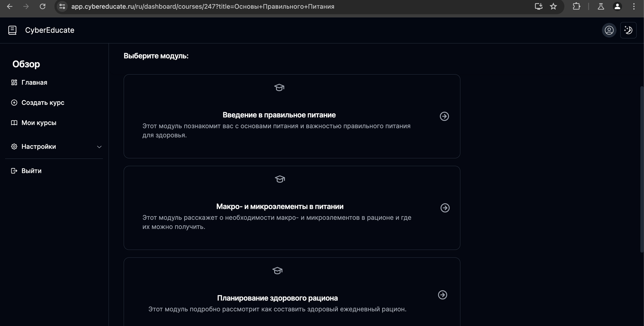
Task: Click the browser forward arrow
Action: click(26, 6)
